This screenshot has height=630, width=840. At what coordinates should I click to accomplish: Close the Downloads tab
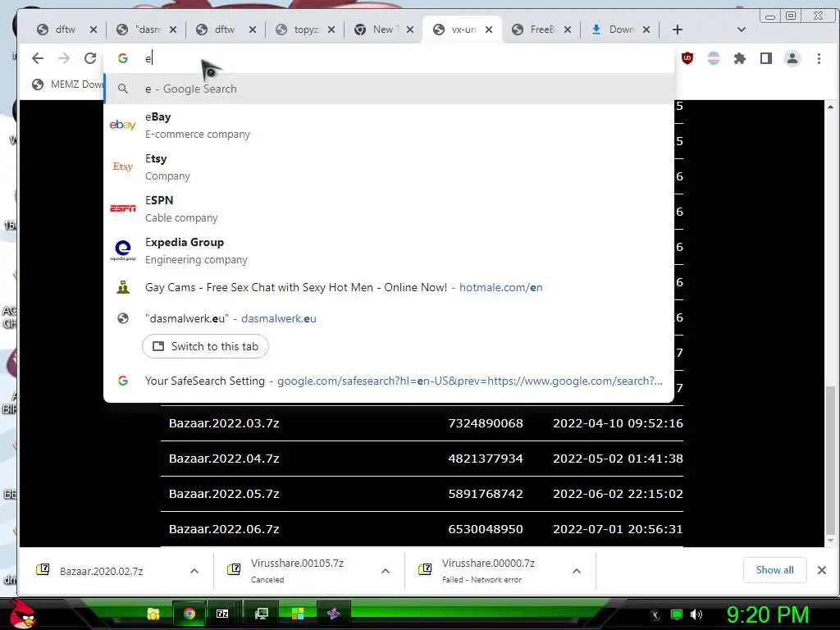click(x=646, y=30)
